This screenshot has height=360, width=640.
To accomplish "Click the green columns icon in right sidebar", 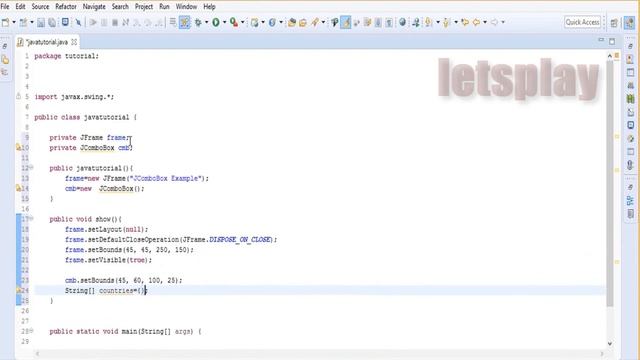I will point(630,99).
